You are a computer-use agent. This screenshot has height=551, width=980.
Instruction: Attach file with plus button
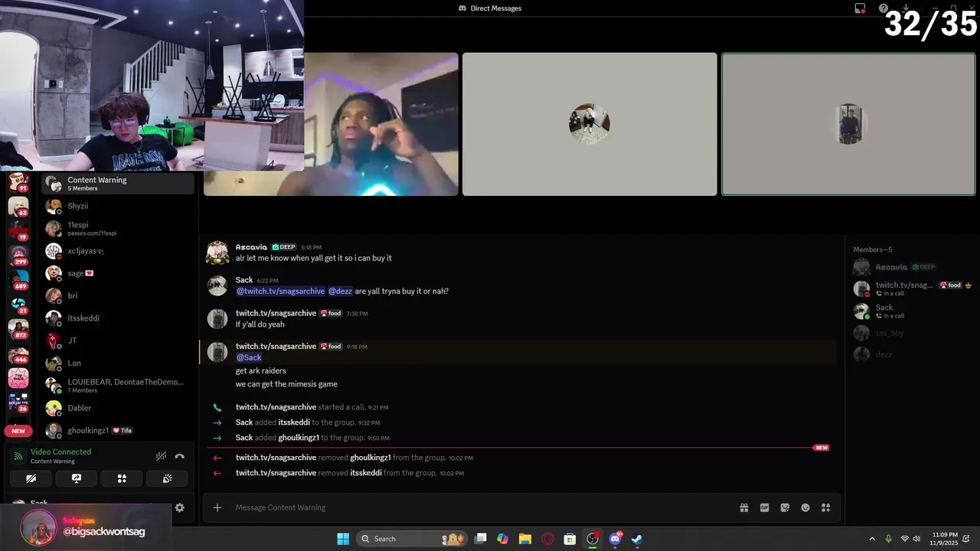pyautogui.click(x=217, y=507)
